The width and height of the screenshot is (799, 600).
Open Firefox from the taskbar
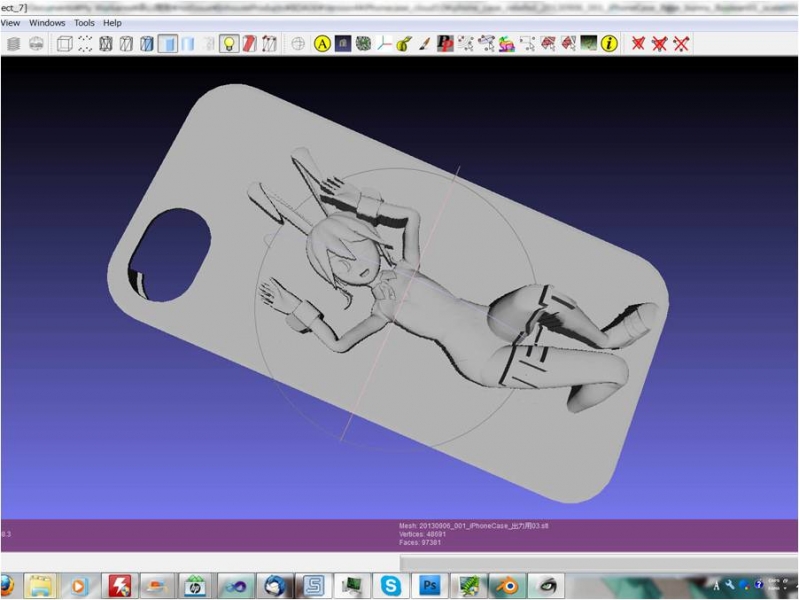coord(6,586)
